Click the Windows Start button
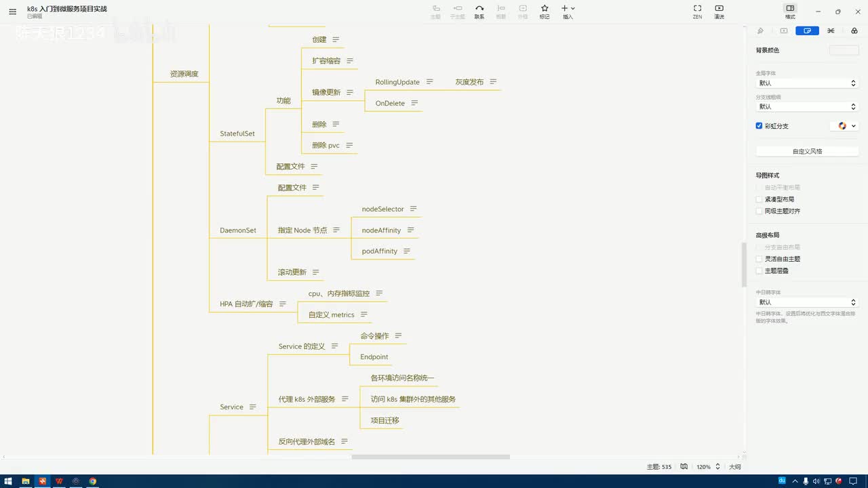Image resolution: width=868 pixels, height=488 pixels. click(8, 481)
